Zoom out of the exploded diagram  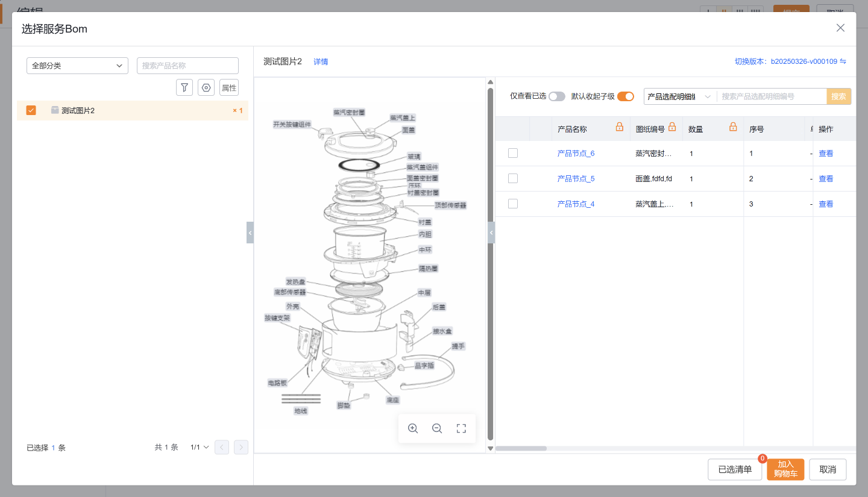[437, 428]
